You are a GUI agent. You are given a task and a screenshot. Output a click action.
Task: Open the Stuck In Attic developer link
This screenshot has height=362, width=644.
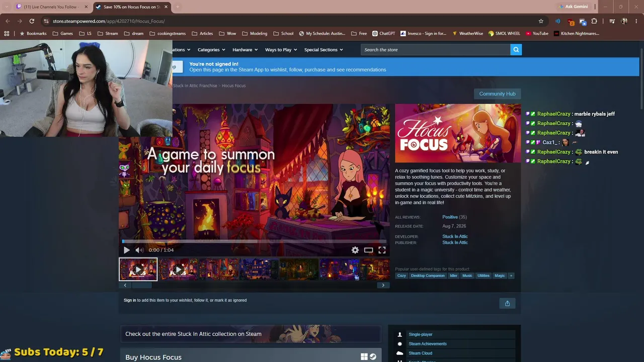(455, 236)
